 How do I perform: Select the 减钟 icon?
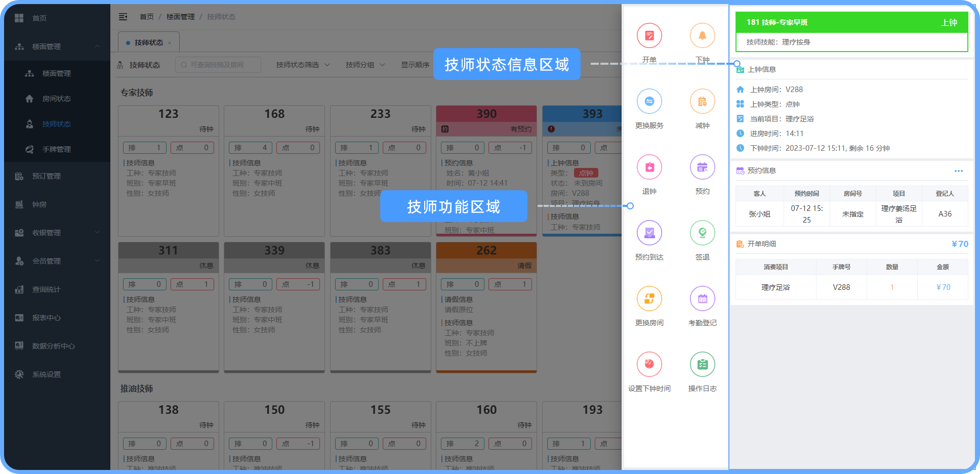[x=703, y=102]
